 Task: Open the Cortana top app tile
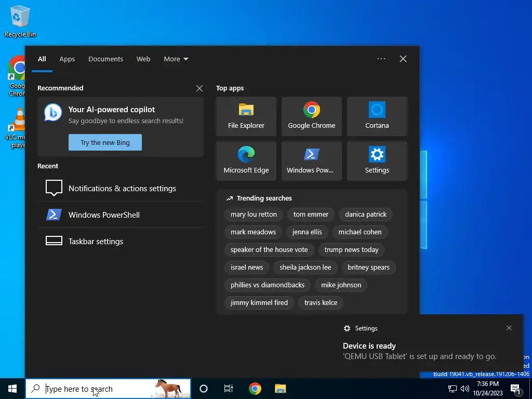[x=377, y=116]
